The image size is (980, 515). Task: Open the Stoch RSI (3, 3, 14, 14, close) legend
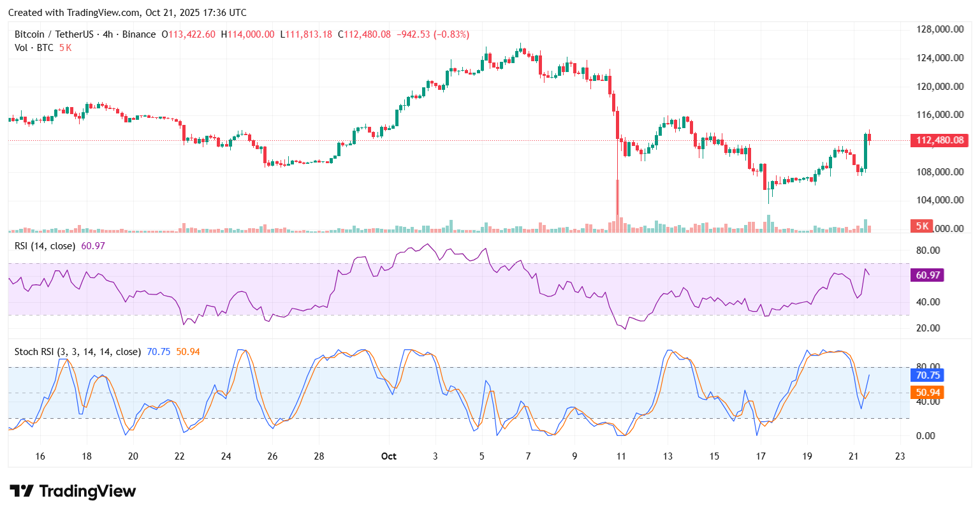tap(78, 352)
